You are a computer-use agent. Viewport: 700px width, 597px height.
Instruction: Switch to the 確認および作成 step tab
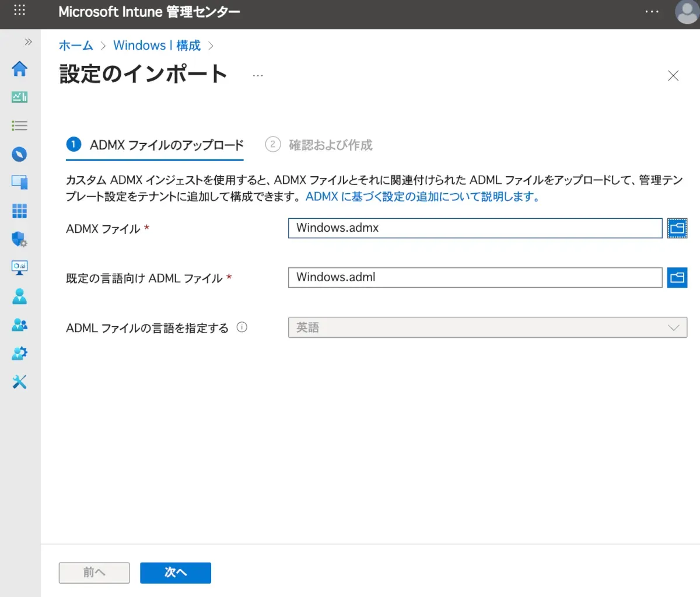click(x=320, y=145)
